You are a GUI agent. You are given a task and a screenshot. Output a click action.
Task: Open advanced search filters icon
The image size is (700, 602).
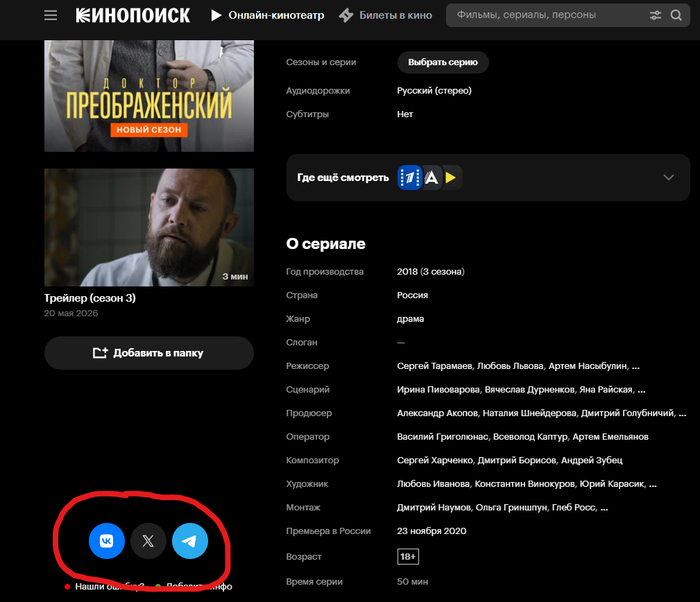(x=655, y=15)
